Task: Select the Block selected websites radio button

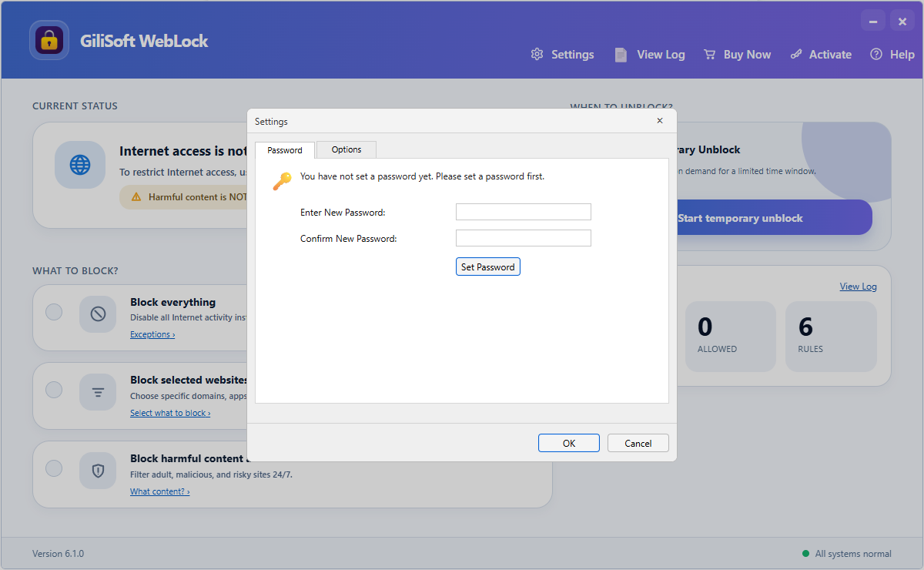Action: coord(54,390)
